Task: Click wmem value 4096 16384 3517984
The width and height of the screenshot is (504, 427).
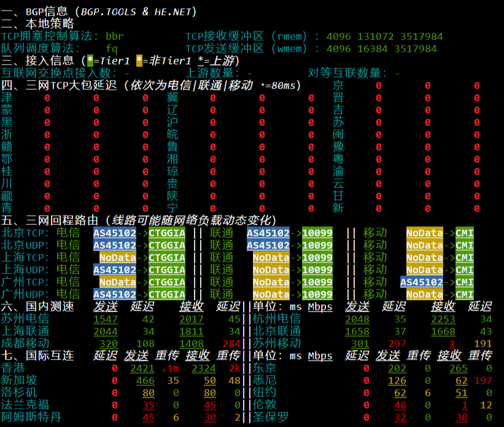Action: point(381,49)
